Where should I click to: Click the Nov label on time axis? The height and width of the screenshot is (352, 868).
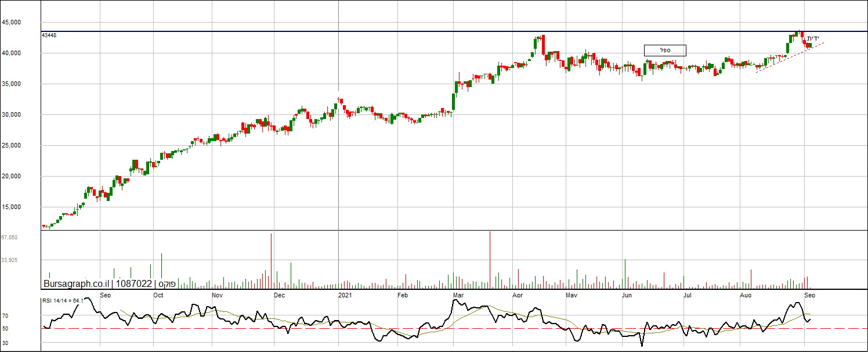click(217, 295)
